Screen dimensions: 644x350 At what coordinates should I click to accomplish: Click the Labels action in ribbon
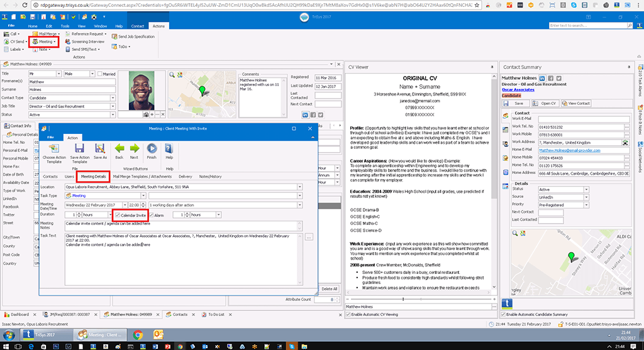pos(14,49)
